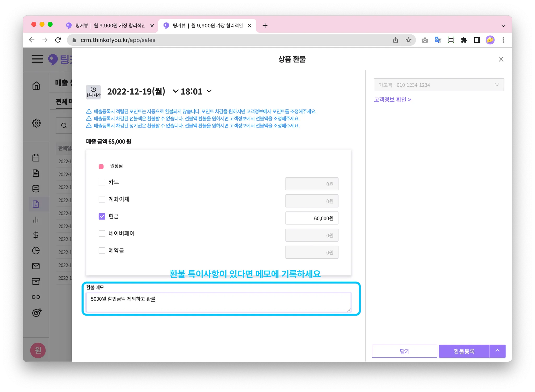Open the settings gear in sidebar
535x392 pixels.
click(x=36, y=123)
